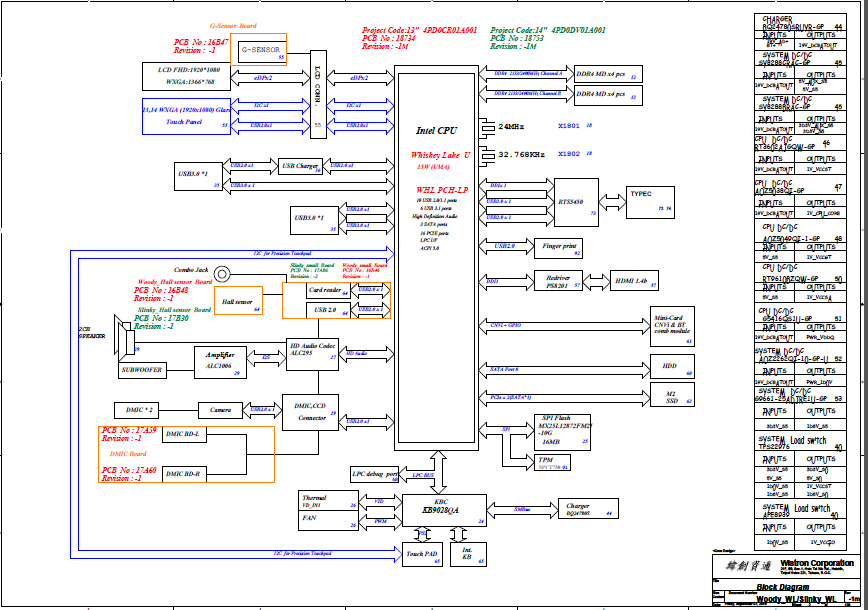Screen dimensions: 868x610
Task: Click the AOZ5038QI-GP power table entry
Action: click(800, 187)
